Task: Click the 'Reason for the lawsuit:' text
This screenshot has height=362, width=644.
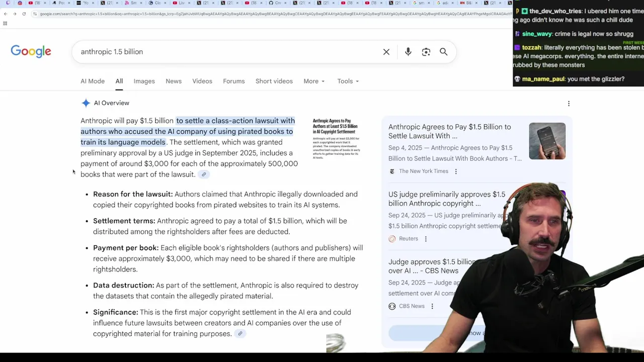Action: tap(133, 194)
